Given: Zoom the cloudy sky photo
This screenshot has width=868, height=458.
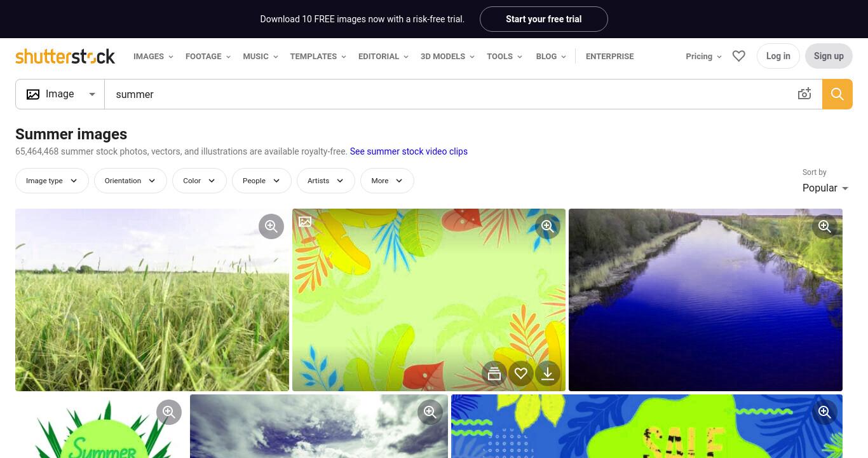Looking at the screenshot, I should pyautogui.click(x=430, y=412).
